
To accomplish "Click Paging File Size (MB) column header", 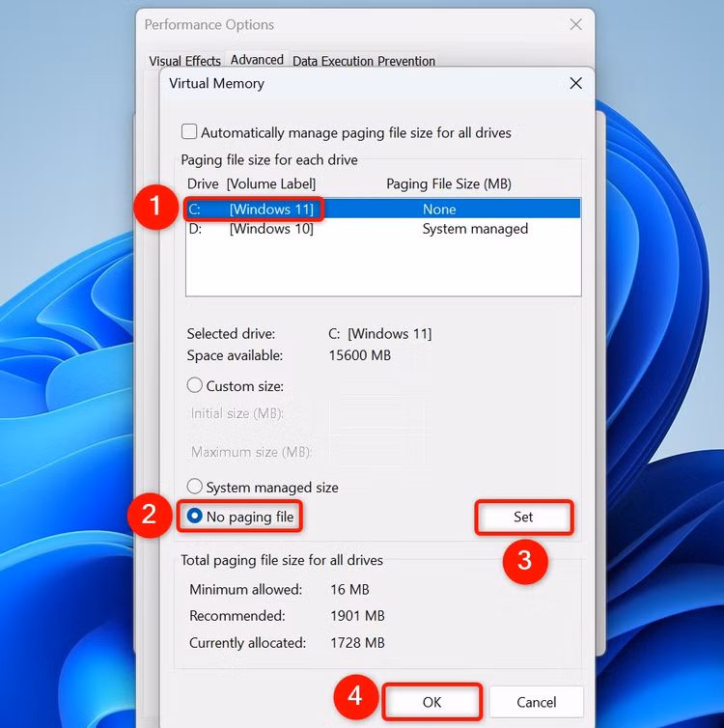I will pos(449,183).
